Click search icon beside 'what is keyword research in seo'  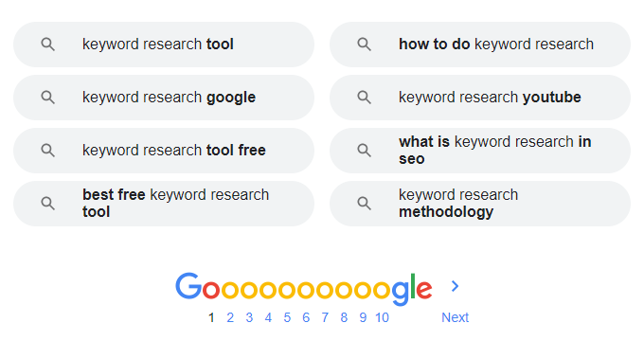click(x=365, y=151)
